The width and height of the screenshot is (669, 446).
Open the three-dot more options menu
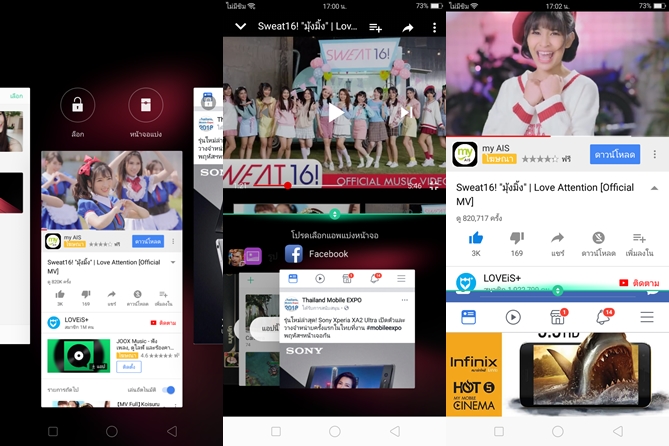(x=434, y=28)
